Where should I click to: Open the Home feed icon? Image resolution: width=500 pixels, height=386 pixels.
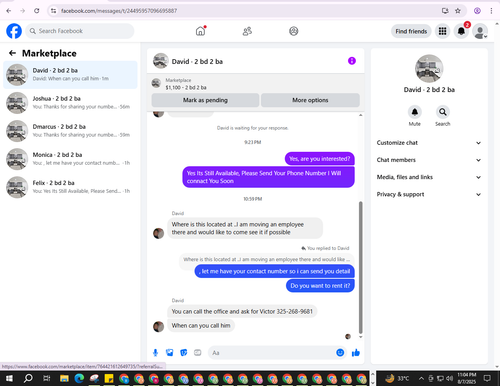[x=200, y=31]
